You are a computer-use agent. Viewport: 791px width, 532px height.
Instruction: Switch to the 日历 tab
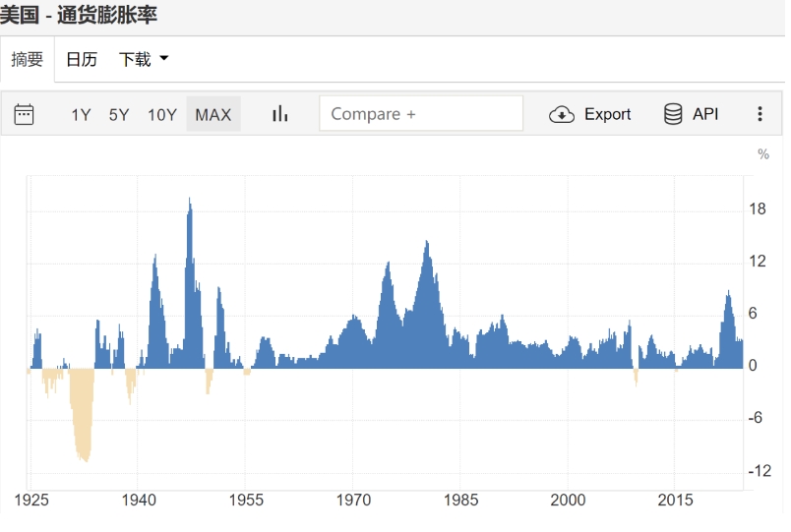click(82, 60)
